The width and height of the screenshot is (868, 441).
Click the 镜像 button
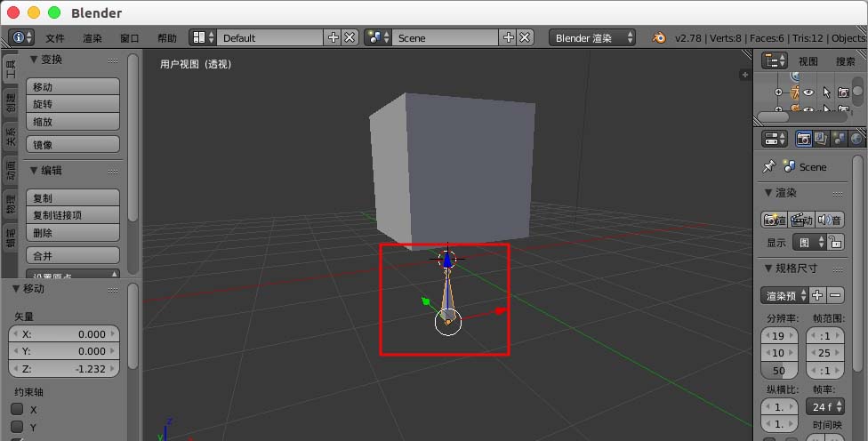click(73, 144)
